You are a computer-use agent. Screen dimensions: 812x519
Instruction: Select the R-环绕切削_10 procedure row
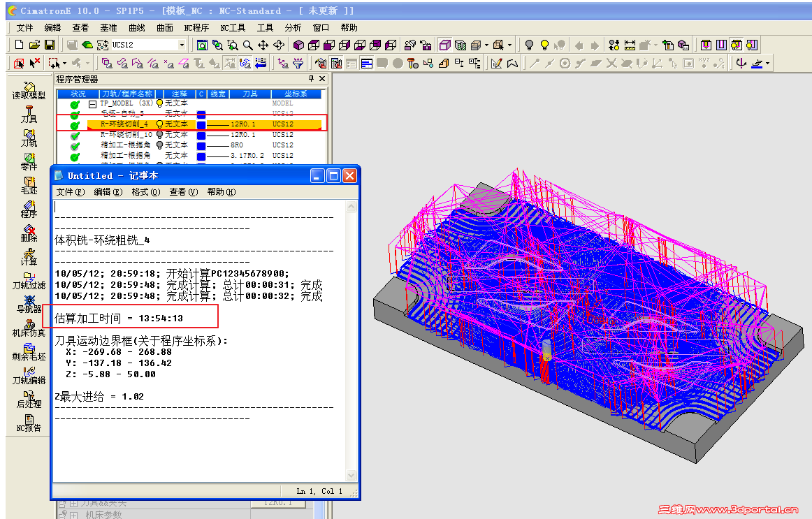pyautogui.click(x=189, y=135)
